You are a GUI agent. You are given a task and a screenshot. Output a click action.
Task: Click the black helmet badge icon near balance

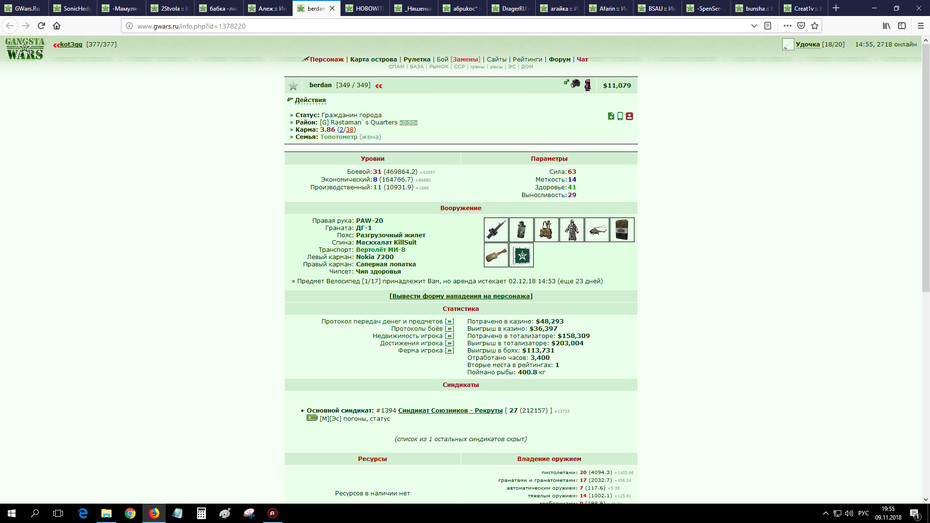(x=575, y=84)
